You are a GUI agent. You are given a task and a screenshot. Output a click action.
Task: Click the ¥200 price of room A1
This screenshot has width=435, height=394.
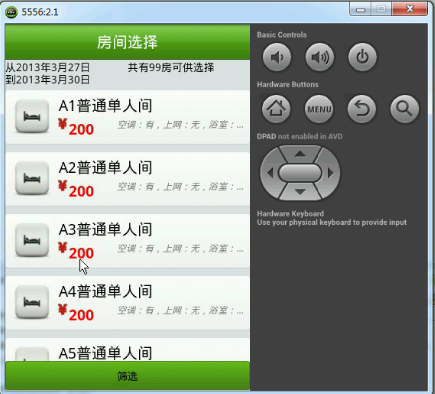[x=76, y=127]
